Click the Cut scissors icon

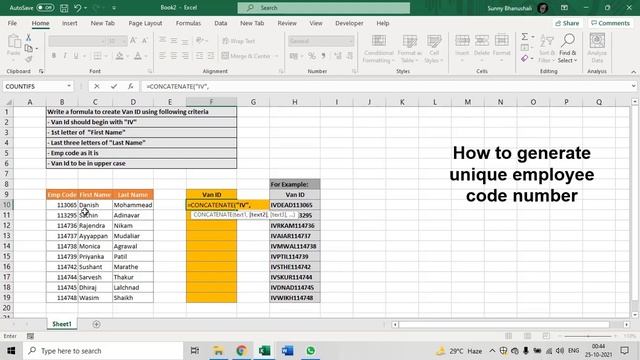29,38
